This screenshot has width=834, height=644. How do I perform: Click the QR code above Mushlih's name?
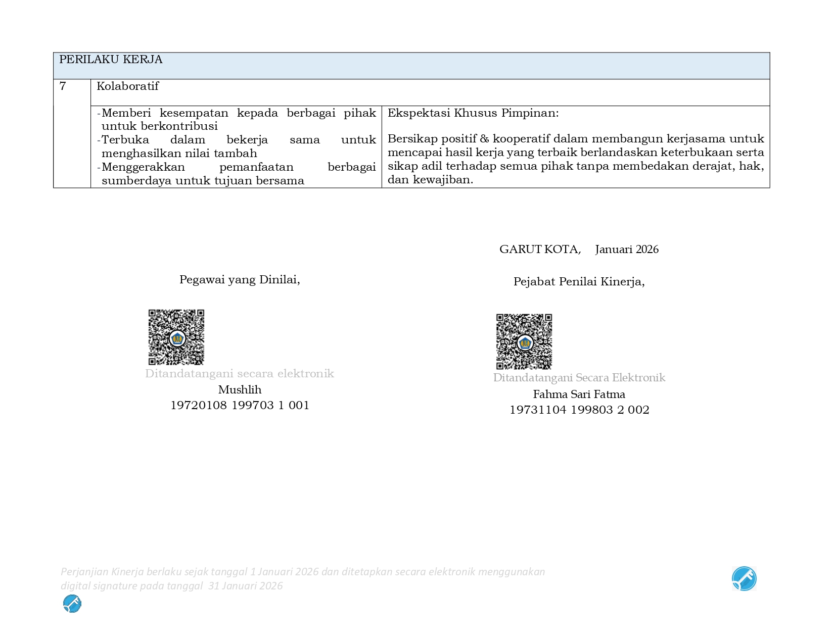coord(176,337)
